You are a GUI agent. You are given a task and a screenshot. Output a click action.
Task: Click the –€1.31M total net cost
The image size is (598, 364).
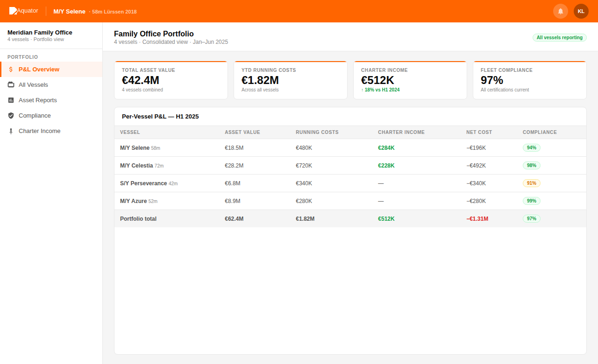tap(477, 219)
